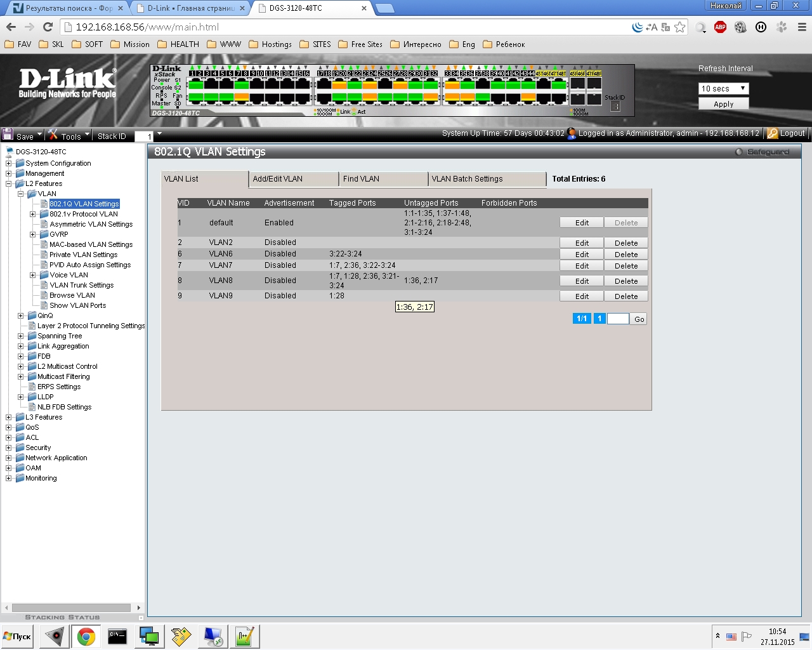Open the Hostings bookmarks folder
Image resolution: width=812 pixels, height=650 pixels.
270,44
